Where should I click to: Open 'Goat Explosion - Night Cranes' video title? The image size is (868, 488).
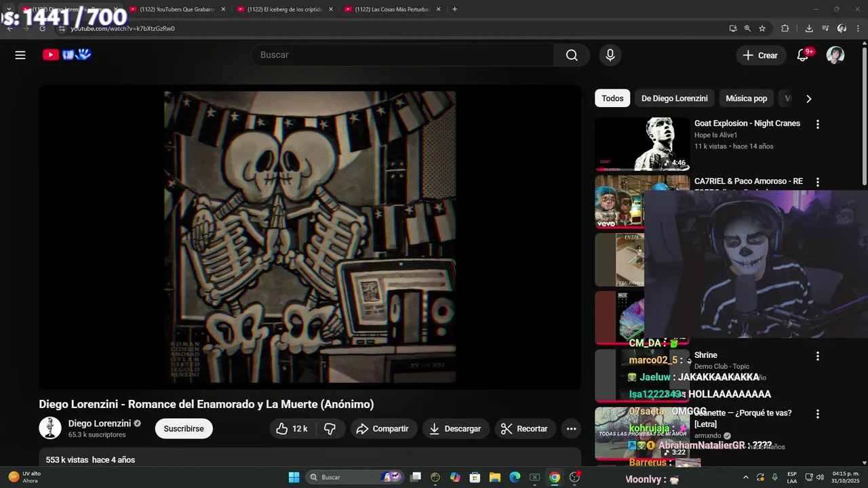pos(747,123)
